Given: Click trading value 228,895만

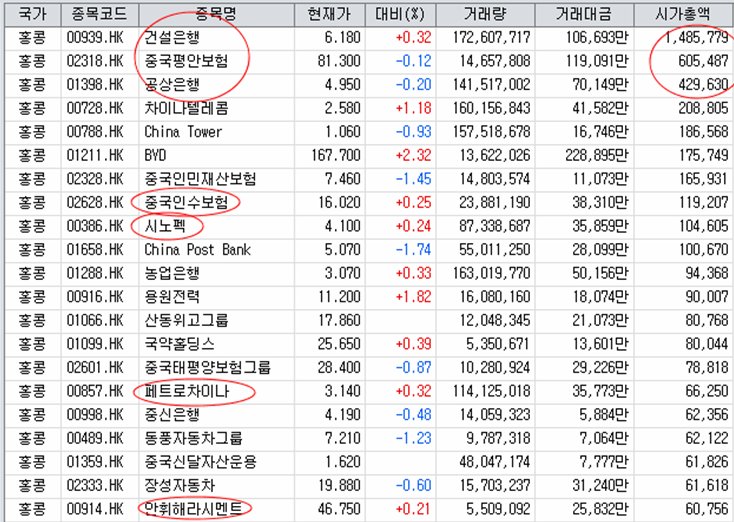Looking at the screenshot, I should click(x=597, y=155).
